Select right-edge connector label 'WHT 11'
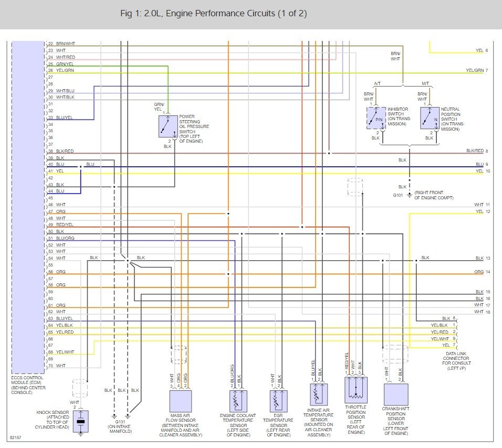 click(x=482, y=205)
